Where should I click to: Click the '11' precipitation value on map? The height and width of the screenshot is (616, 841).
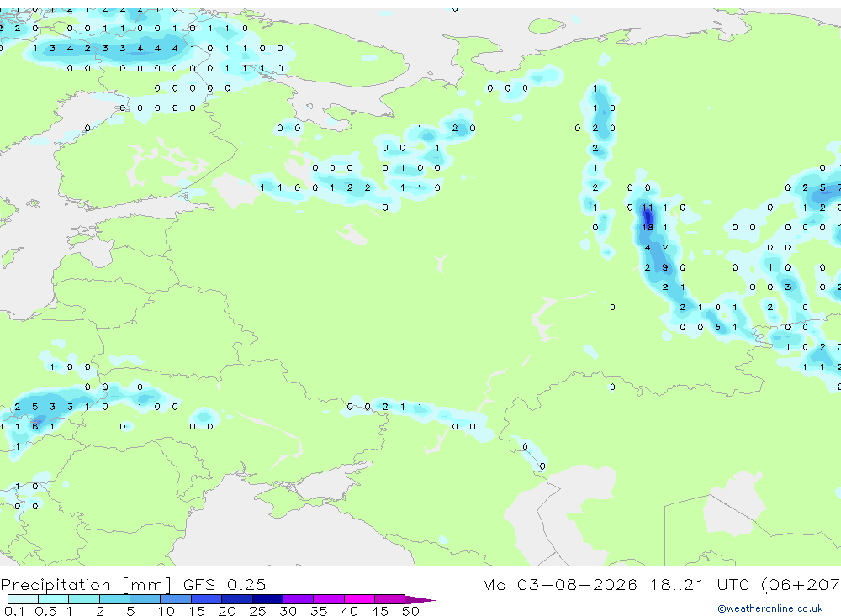point(648,208)
